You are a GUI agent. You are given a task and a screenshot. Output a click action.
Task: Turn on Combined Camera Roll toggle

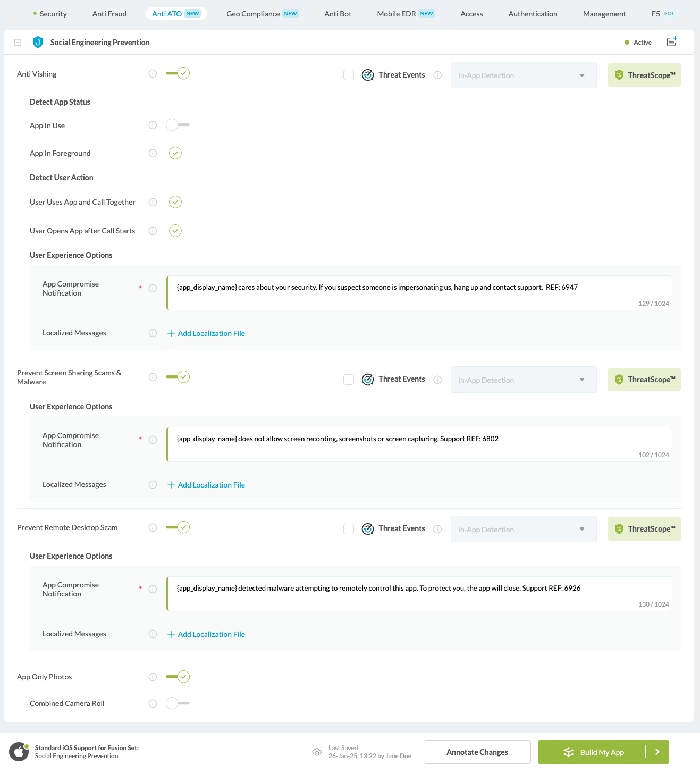(x=178, y=703)
